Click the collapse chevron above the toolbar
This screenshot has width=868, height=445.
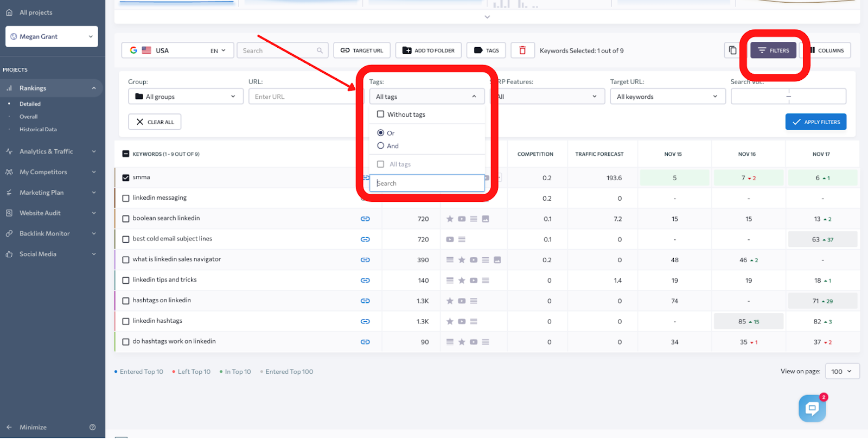pos(487,17)
